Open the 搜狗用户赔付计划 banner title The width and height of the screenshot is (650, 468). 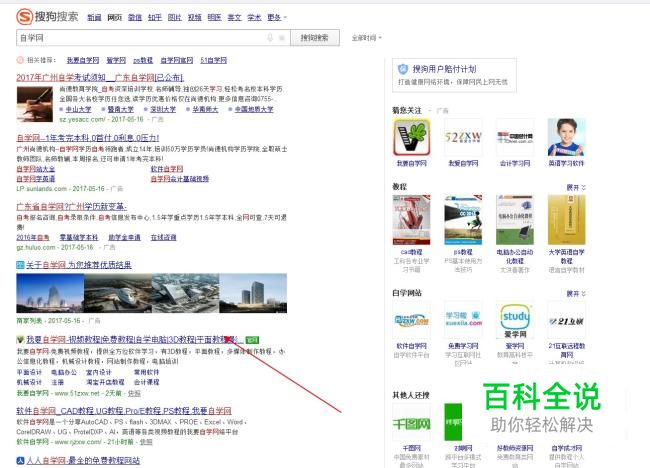444,69
